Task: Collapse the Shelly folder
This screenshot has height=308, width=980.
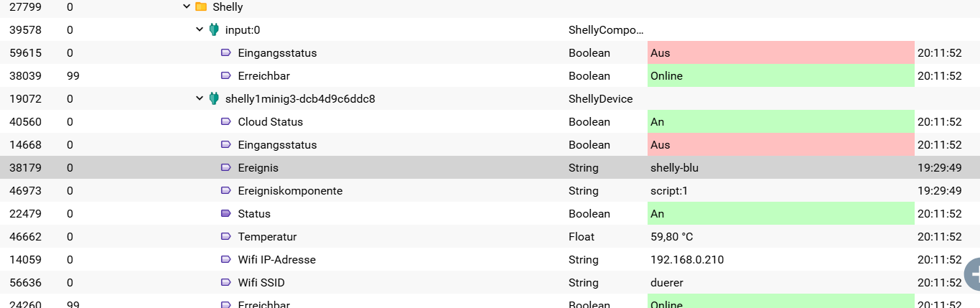Action: click(187, 7)
